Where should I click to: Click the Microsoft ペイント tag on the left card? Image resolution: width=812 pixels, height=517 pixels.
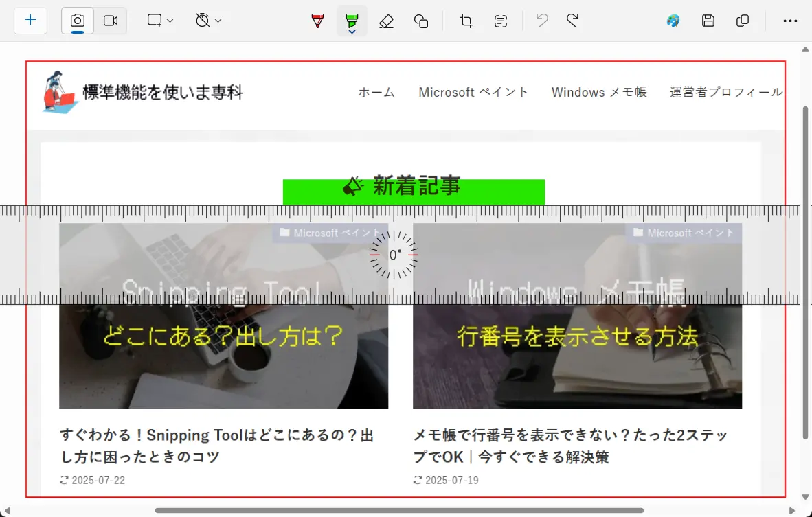[x=330, y=233]
